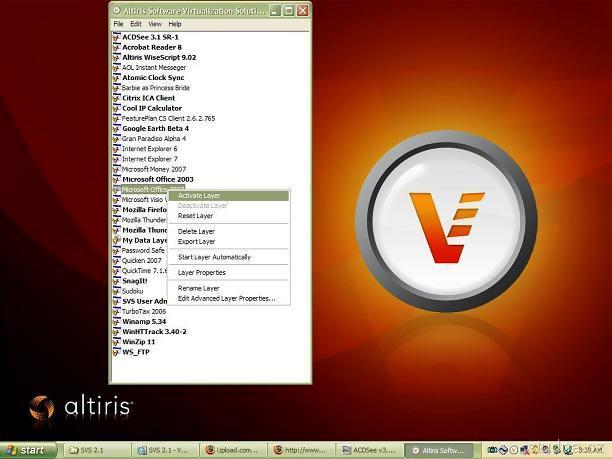The image size is (612, 459).
Task: Close the Altiris SVS window
Action: [x=302, y=11]
